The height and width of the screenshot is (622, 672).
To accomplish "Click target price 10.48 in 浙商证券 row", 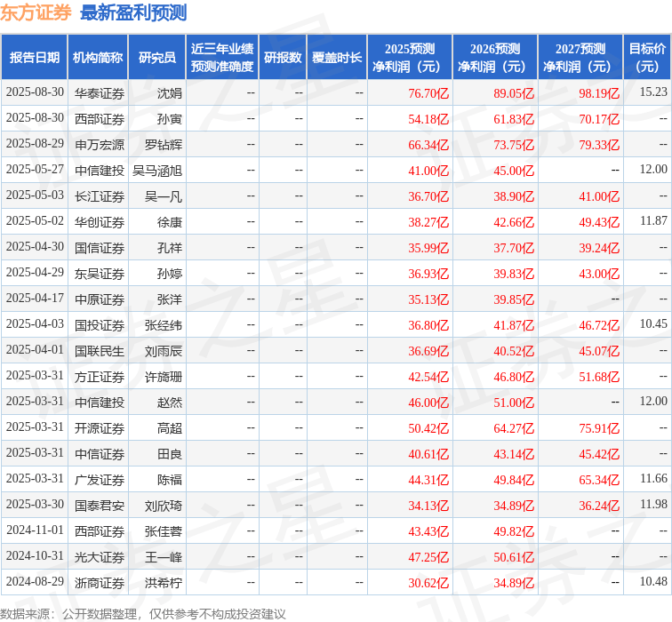I will [x=652, y=582].
